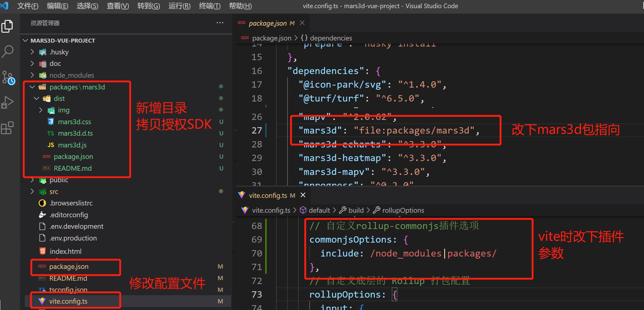Close the package.json editor tab

coord(302,23)
